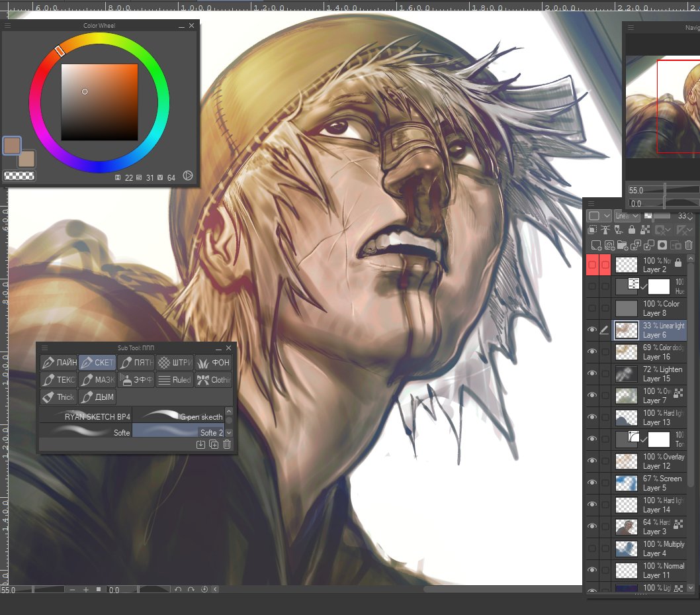Open the Layer panel hamburger menu
The width and height of the screenshot is (700, 615).
click(x=591, y=203)
